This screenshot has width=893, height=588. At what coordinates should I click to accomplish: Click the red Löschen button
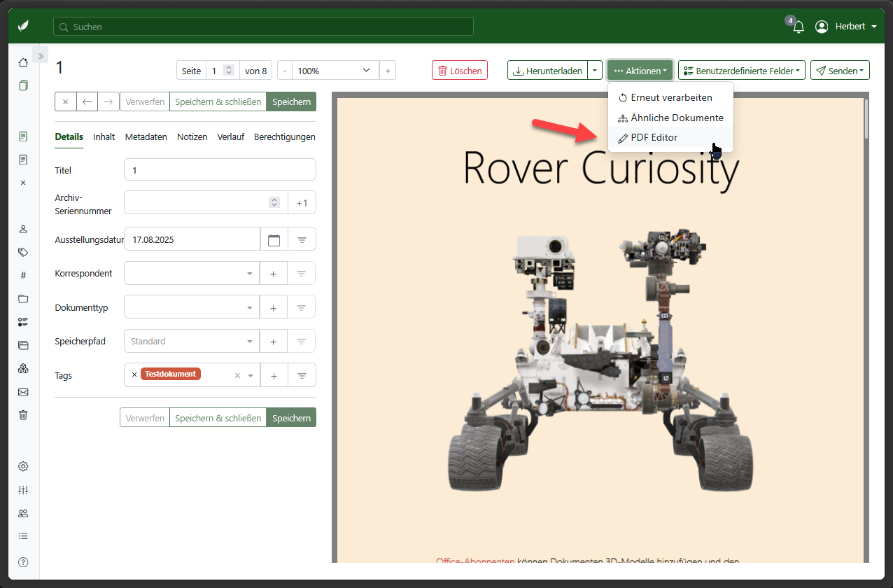click(x=460, y=71)
